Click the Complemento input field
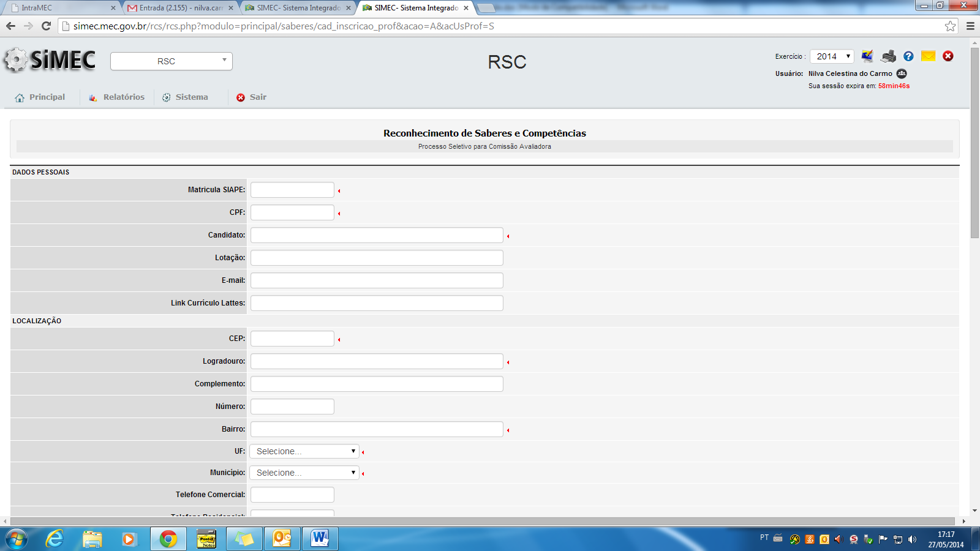980x551 pixels. [x=377, y=384]
